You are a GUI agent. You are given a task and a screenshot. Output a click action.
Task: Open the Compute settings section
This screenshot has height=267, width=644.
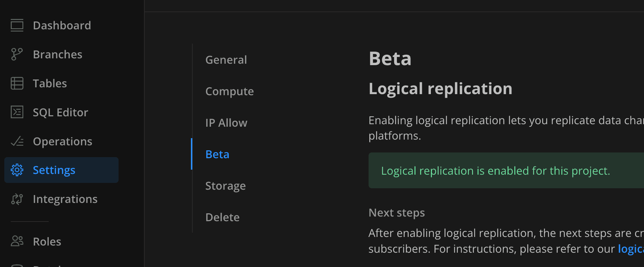(229, 91)
